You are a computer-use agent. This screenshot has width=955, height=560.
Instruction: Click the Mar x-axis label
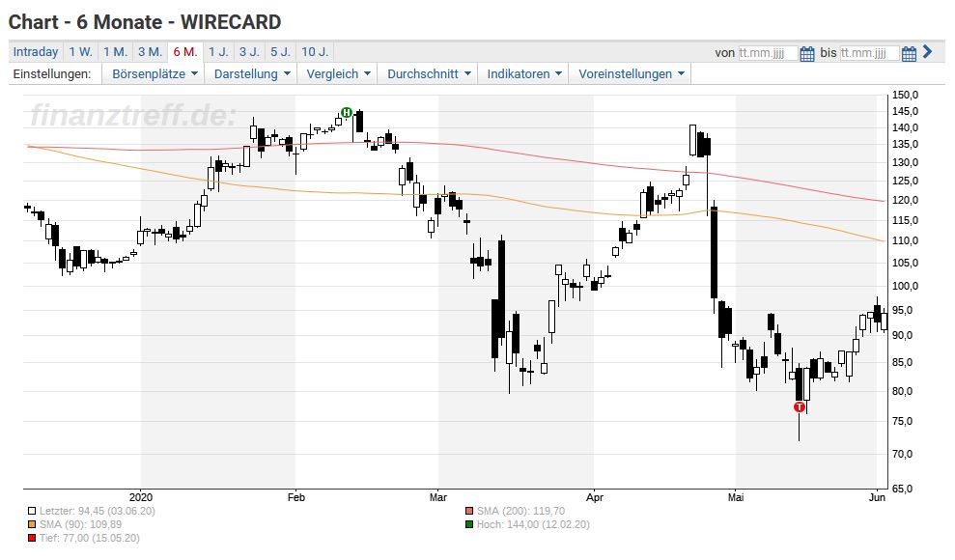tap(438, 497)
